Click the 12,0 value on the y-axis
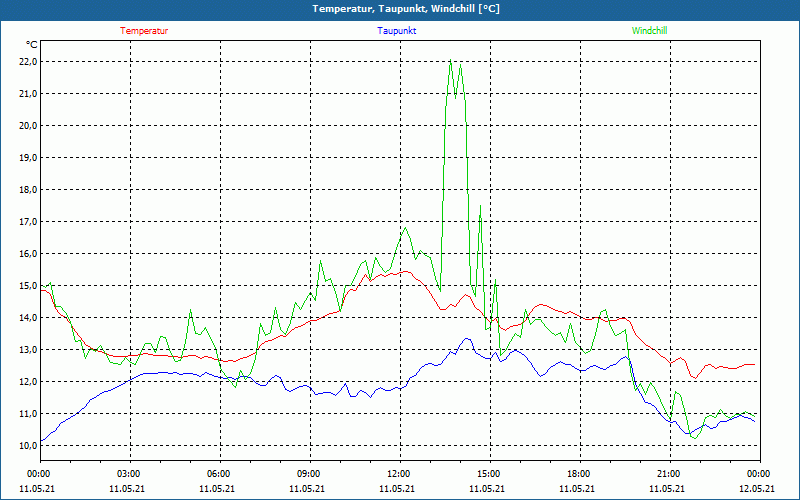The width and height of the screenshot is (800, 500). [x=28, y=382]
